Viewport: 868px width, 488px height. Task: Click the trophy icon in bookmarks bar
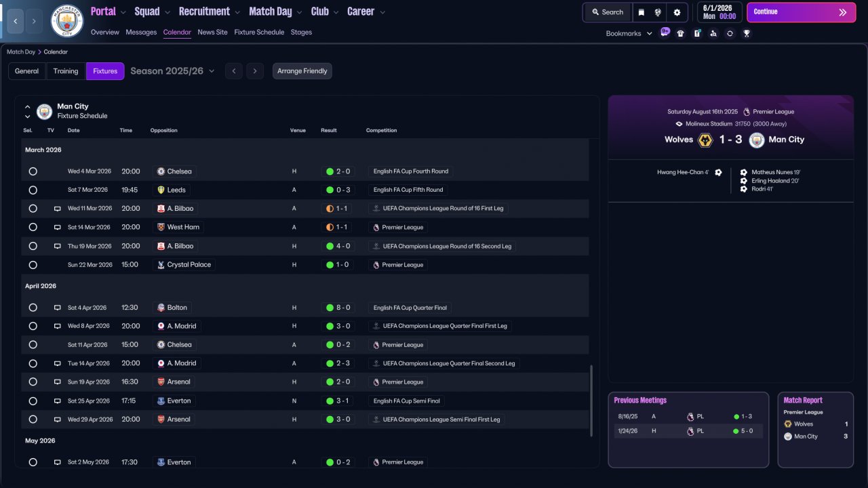click(x=747, y=33)
